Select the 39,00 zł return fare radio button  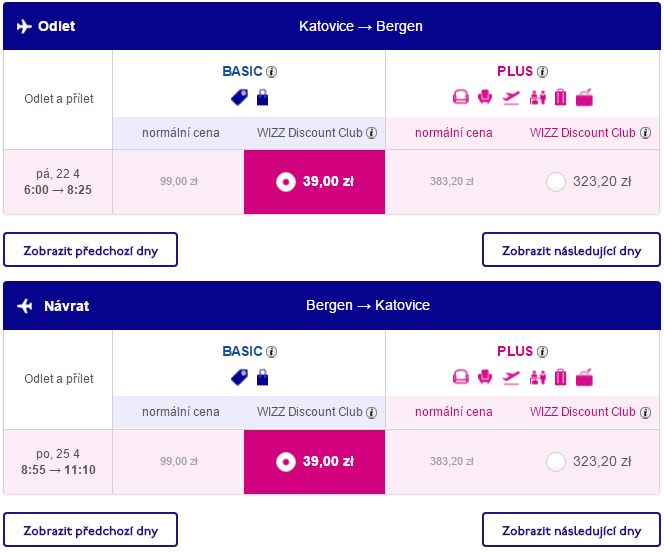(286, 462)
